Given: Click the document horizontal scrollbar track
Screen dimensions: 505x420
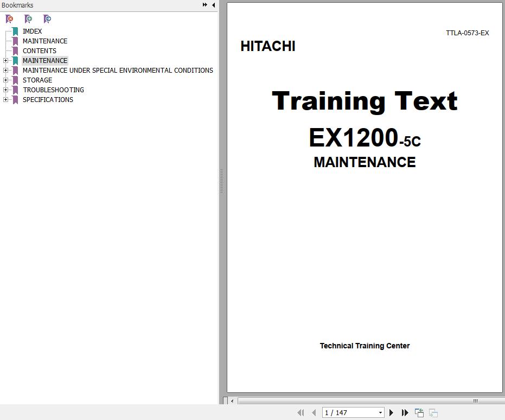Looking at the screenshot, I should 371,401.
